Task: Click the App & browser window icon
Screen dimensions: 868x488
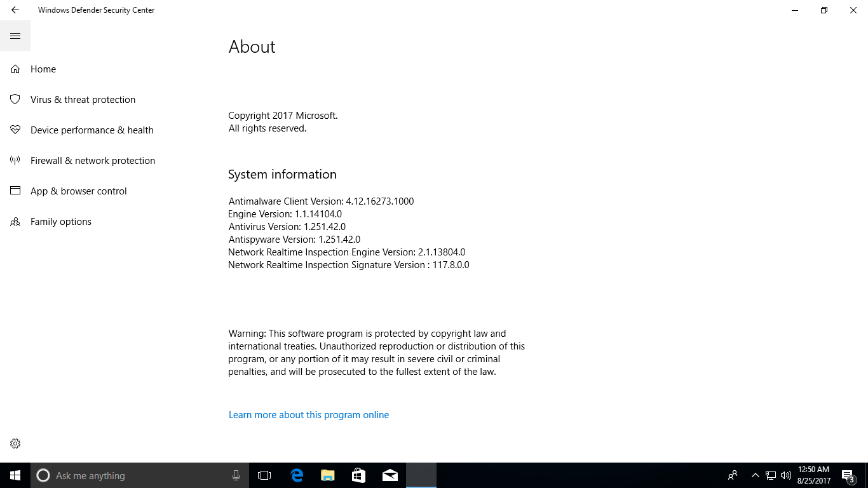Action: (15, 191)
